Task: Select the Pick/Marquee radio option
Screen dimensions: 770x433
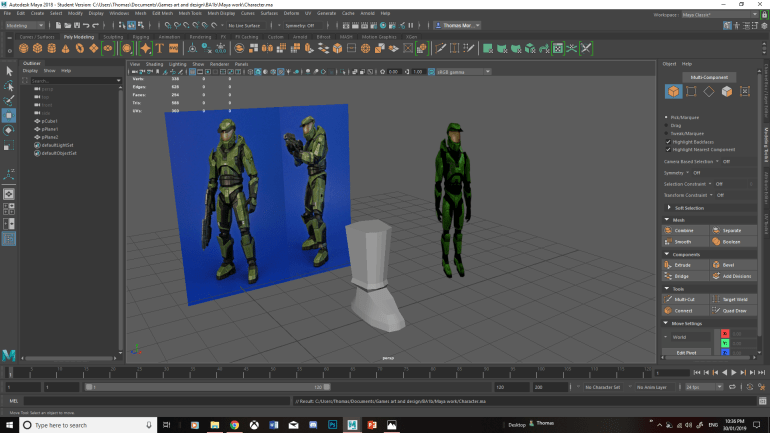Action: (666, 117)
